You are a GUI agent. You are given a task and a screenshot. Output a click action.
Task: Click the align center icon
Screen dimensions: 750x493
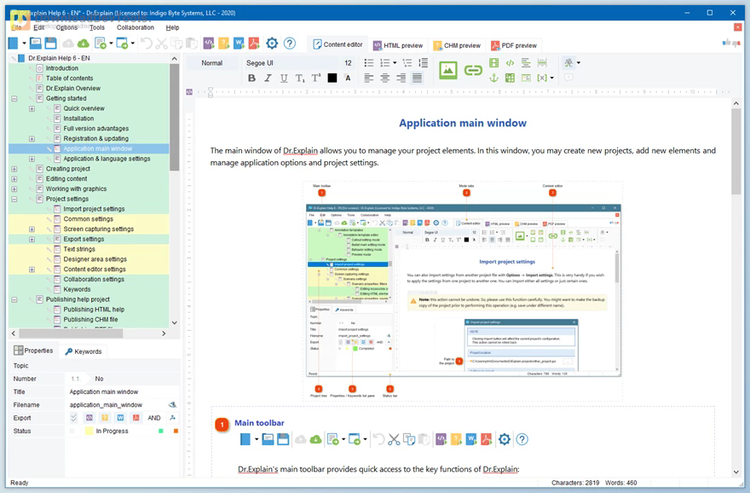coord(385,78)
